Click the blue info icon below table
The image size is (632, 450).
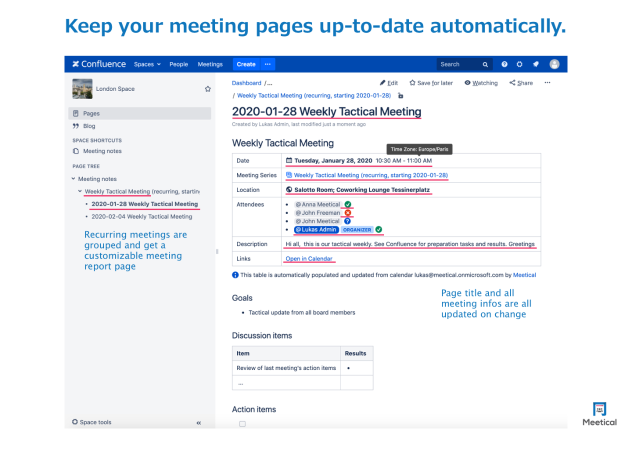[235, 275]
